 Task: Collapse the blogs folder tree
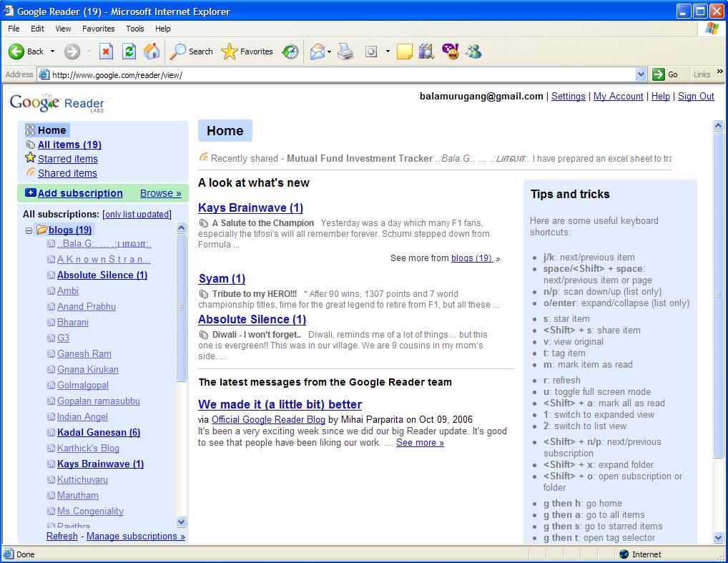pos(29,230)
